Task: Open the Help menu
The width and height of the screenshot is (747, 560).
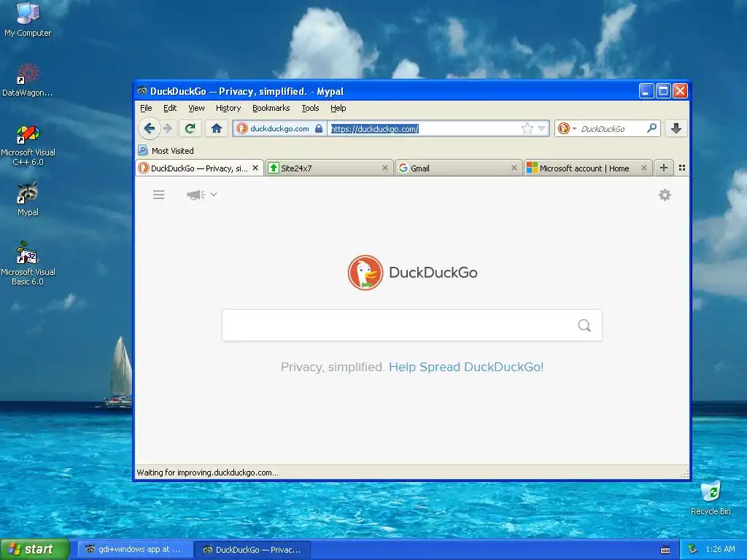Action: [338, 108]
